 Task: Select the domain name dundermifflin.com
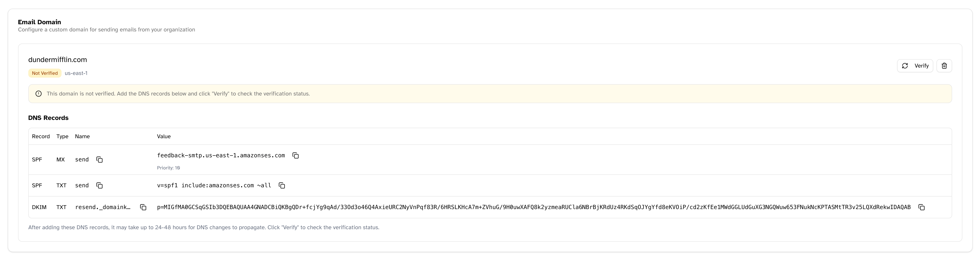point(57,59)
